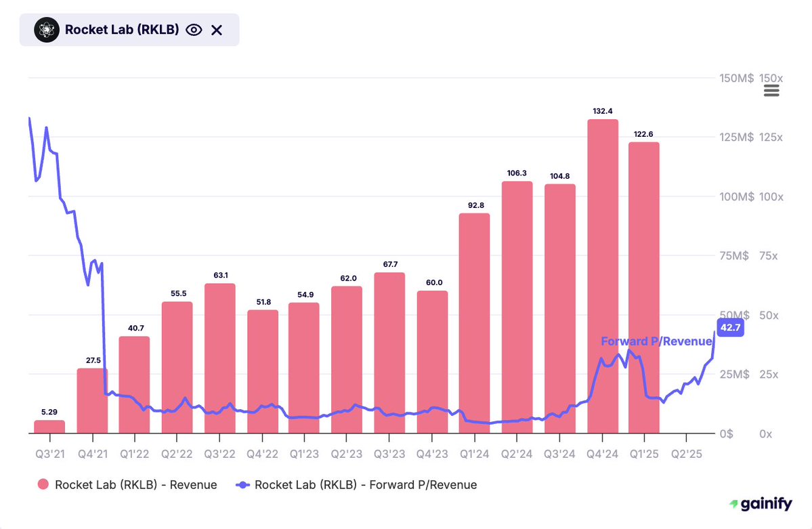Open the chart hamburger menu

771,91
